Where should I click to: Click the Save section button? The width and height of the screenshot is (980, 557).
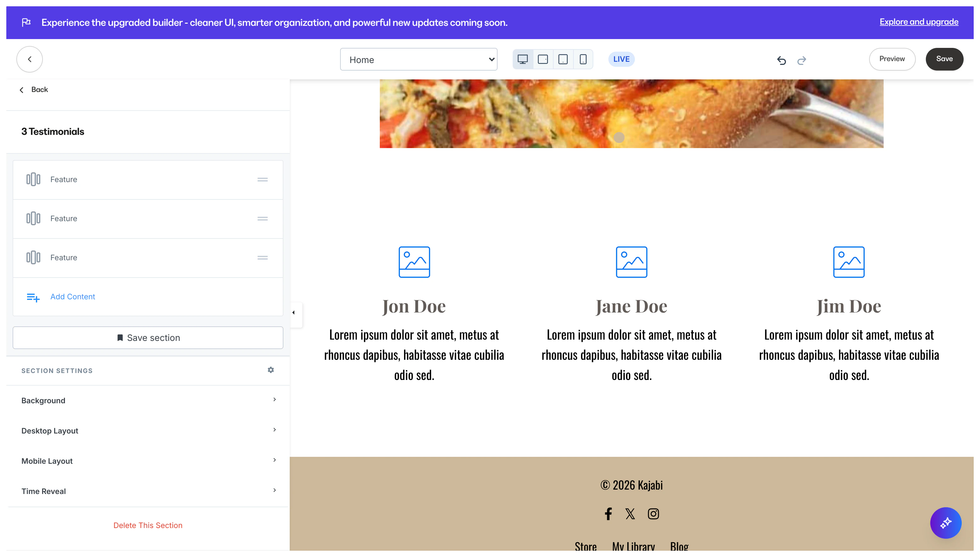pyautogui.click(x=148, y=338)
